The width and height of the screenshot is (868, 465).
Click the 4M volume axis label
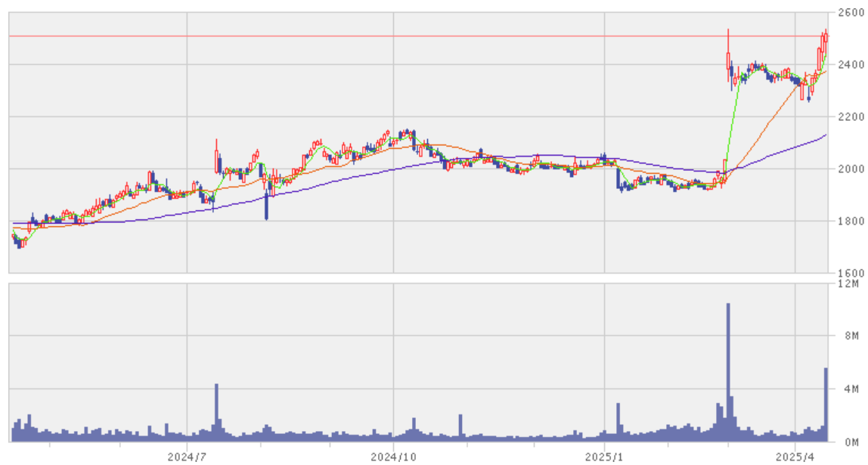click(853, 389)
